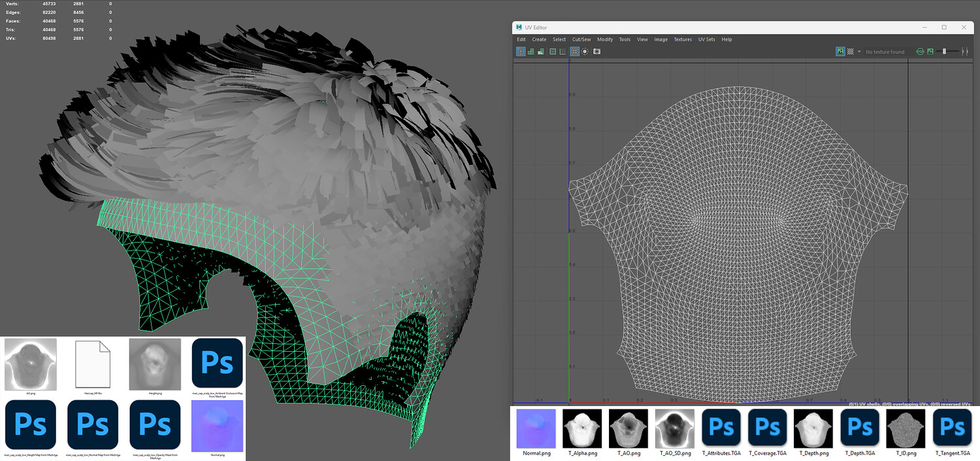Click the 'Edges:' statistic in viewport HUD
The width and height of the screenshot is (980, 461).
click(12, 12)
